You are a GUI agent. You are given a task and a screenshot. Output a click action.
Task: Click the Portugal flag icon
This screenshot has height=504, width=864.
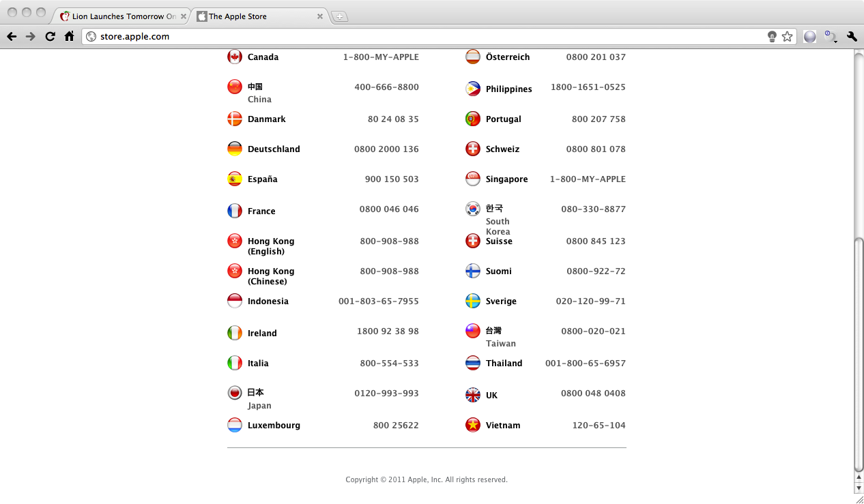[x=473, y=119]
